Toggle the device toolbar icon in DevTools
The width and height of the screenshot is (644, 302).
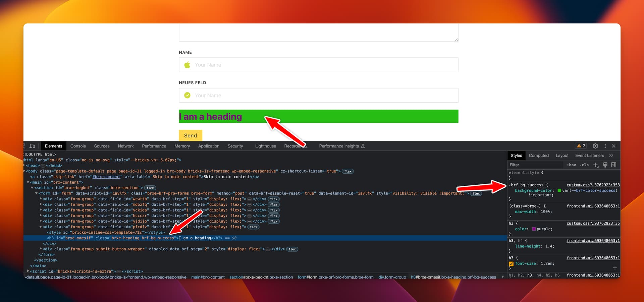pos(32,146)
